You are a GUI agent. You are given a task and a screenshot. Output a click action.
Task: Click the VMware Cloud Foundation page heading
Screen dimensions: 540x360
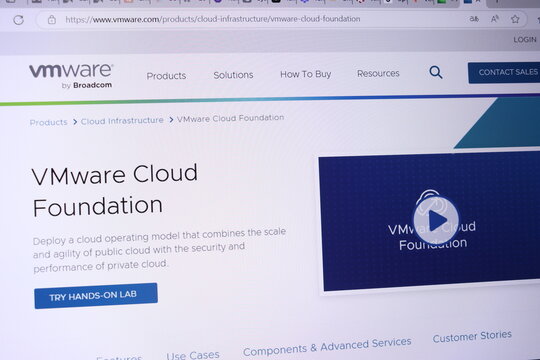tap(115, 191)
